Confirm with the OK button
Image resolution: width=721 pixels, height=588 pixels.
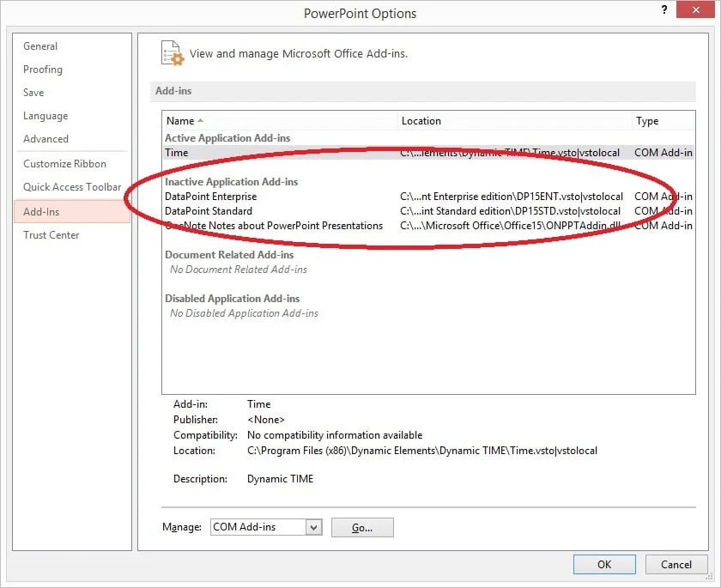click(604, 564)
